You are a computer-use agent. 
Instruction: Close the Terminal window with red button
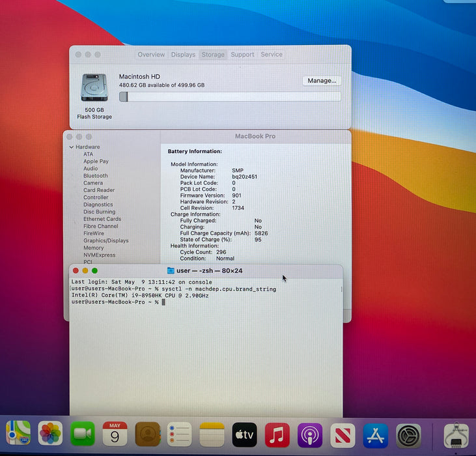76,270
